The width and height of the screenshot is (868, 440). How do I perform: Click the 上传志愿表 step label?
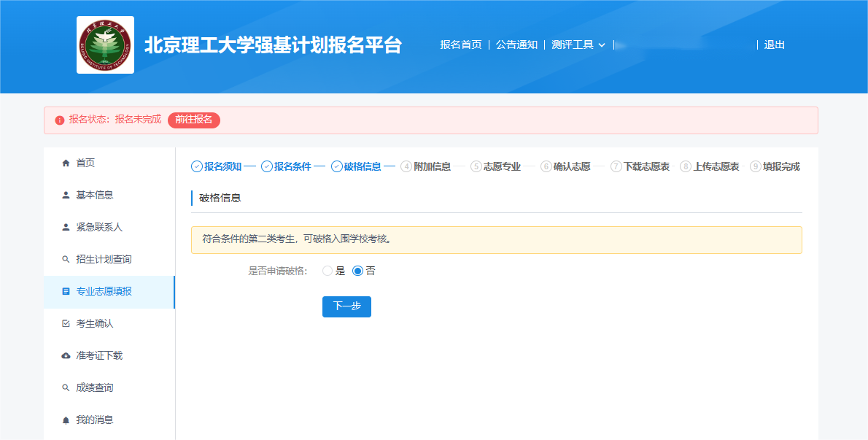[x=716, y=166]
